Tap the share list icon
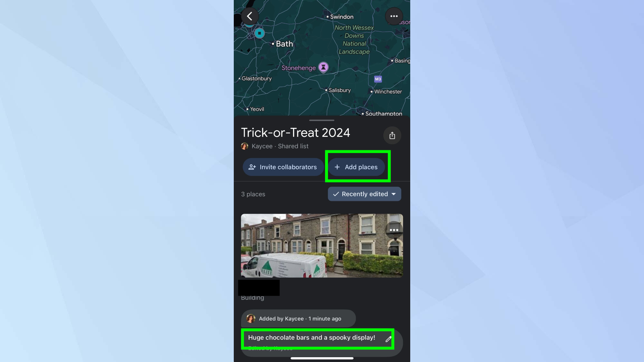Viewport: 644px width, 362px height. [392, 135]
